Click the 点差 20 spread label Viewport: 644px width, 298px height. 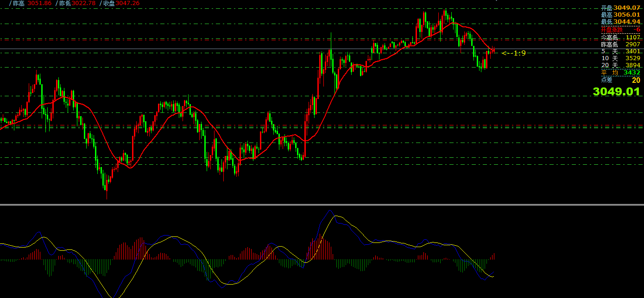click(620, 80)
